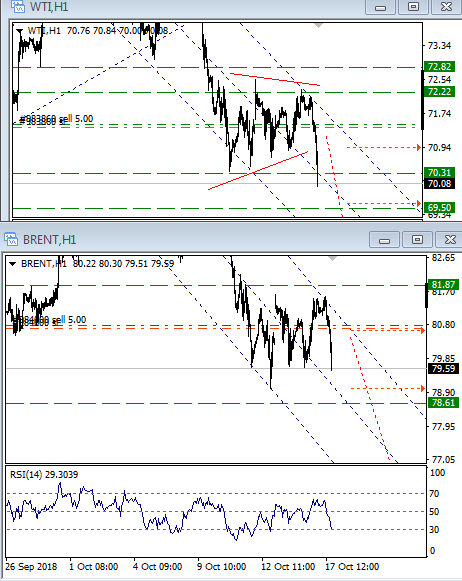The width and height of the screenshot is (462, 581).
Task: Restore the BRENT,H1 chart window
Action: click(x=417, y=240)
